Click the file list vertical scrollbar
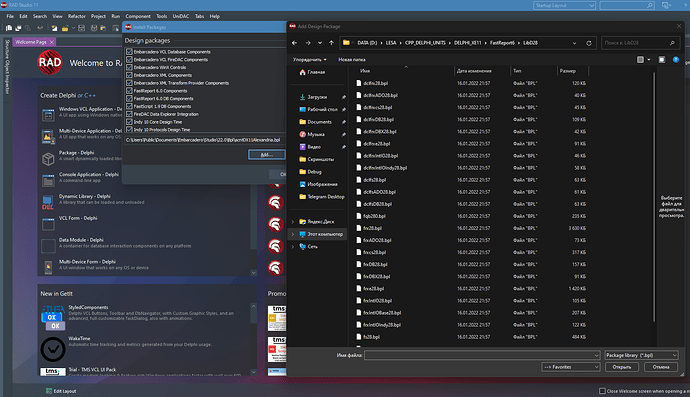 tap(654, 198)
